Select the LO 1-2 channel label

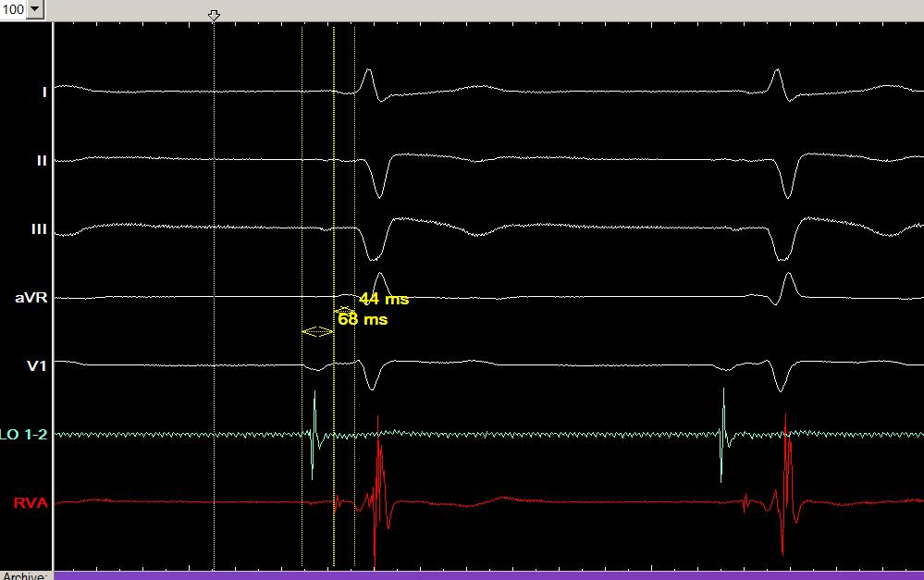coord(23,435)
